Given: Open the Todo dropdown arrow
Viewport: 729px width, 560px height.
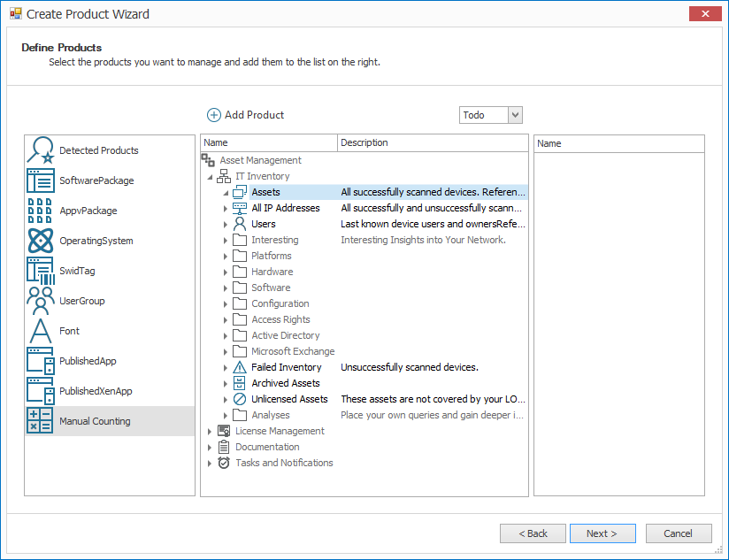Looking at the screenshot, I should click(x=515, y=115).
